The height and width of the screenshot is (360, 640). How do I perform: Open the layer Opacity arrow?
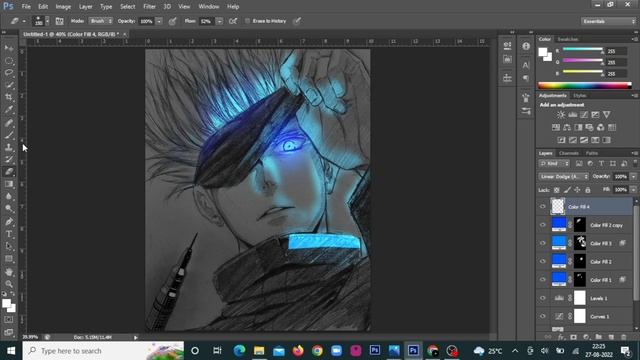[633, 177]
